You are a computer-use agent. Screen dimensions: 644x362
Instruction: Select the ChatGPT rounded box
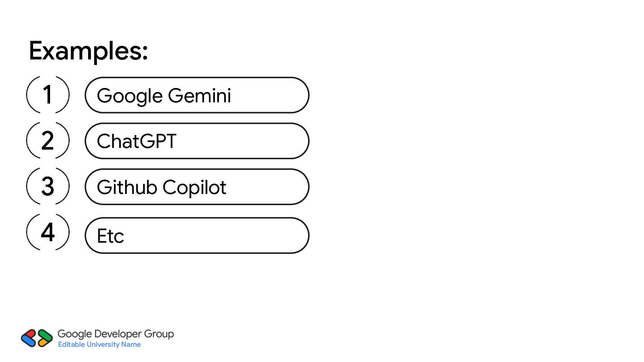[197, 141]
